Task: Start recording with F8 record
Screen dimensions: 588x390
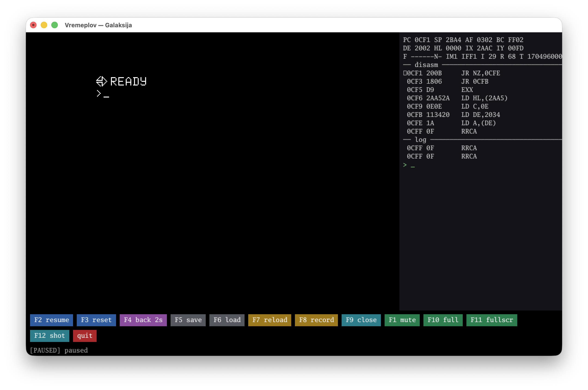Action: (x=316, y=320)
